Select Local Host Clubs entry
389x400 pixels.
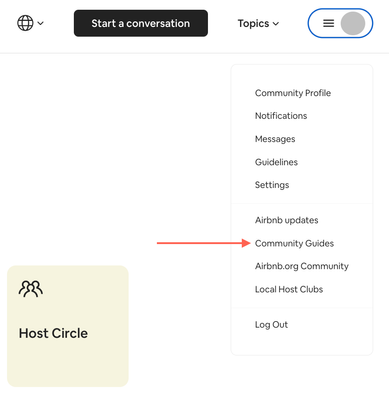tap(289, 289)
